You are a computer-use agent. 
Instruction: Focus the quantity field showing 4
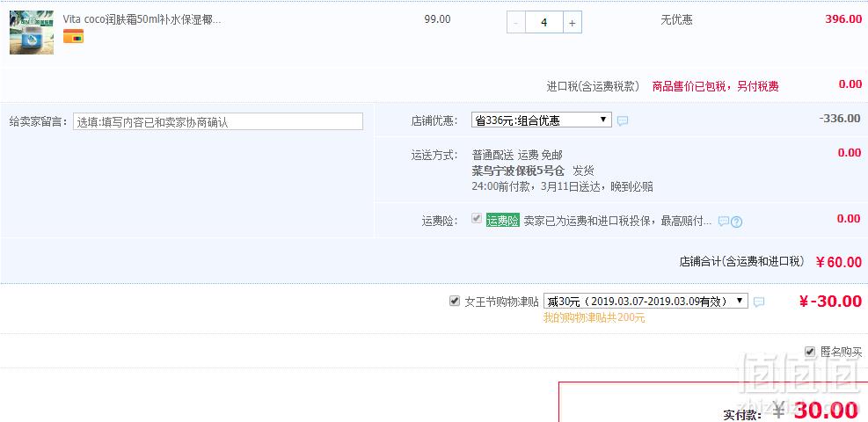click(x=544, y=23)
